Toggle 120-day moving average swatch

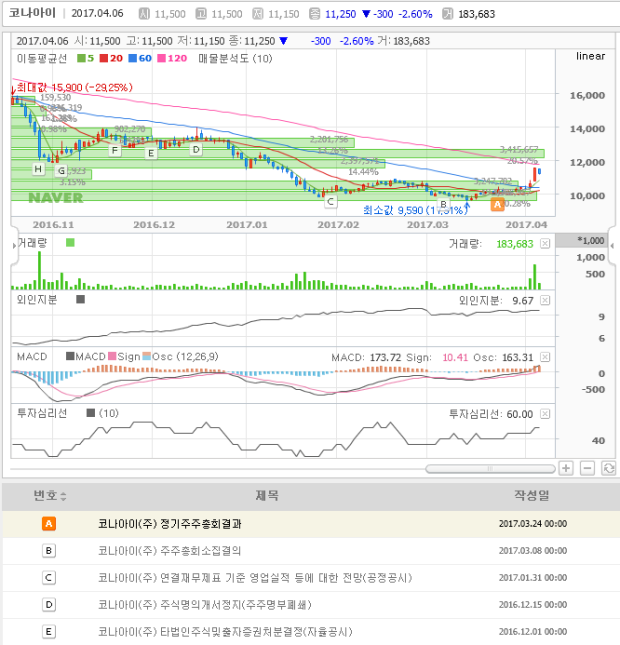tap(162, 58)
